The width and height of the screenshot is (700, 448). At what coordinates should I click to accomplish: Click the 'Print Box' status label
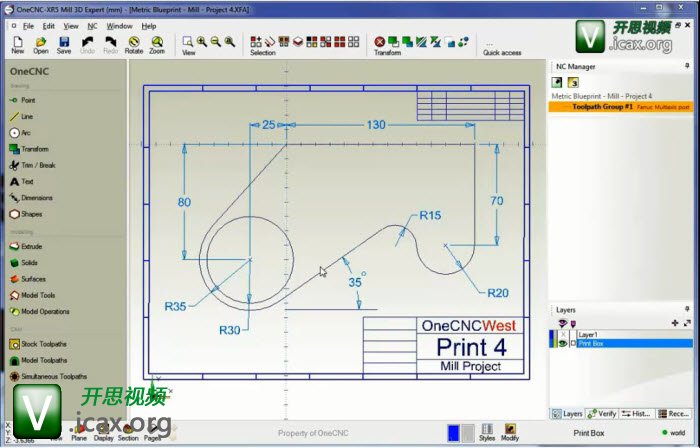pyautogui.click(x=589, y=433)
